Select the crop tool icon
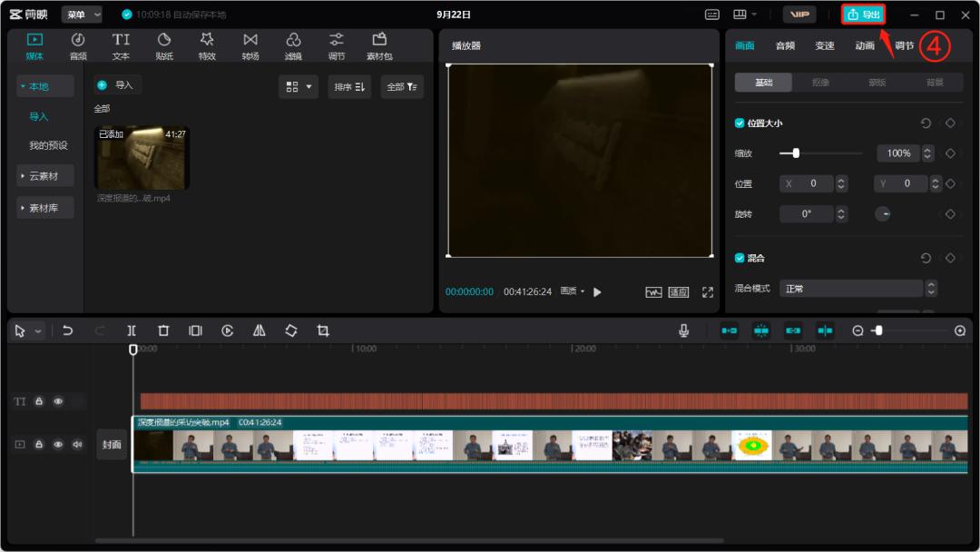The width and height of the screenshot is (980, 552). (x=323, y=331)
